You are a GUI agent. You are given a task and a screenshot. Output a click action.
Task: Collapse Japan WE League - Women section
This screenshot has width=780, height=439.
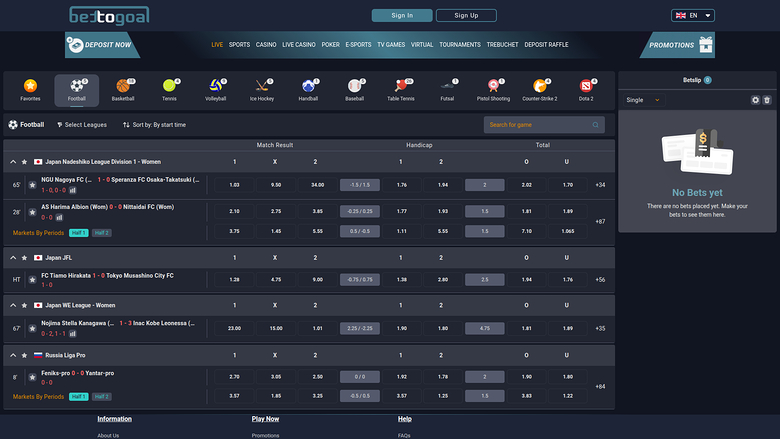pyautogui.click(x=13, y=305)
